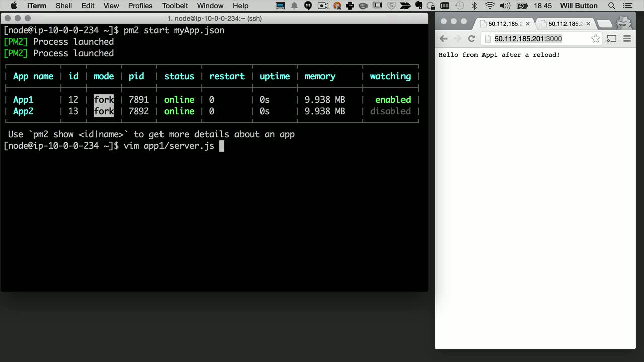
Task: Click the notification bell menu bar icon
Action: (294, 6)
